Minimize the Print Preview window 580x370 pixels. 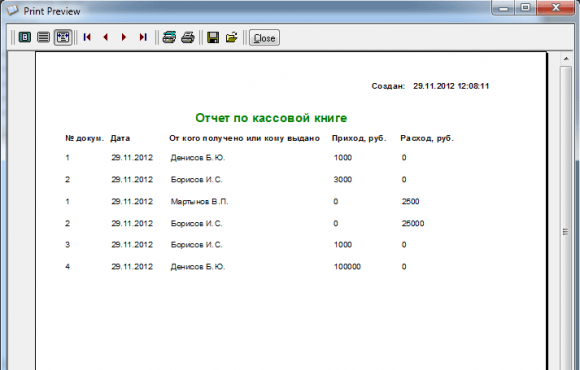click(504, 7)
